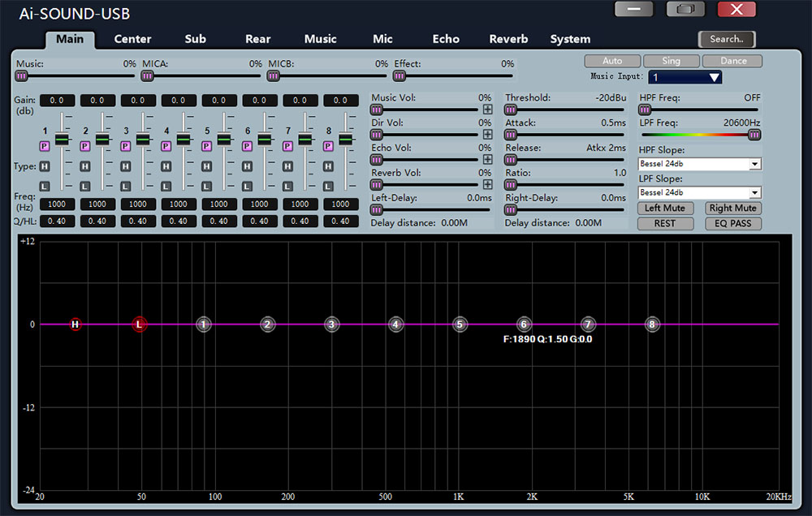Click band 8 Q value field

341,221
